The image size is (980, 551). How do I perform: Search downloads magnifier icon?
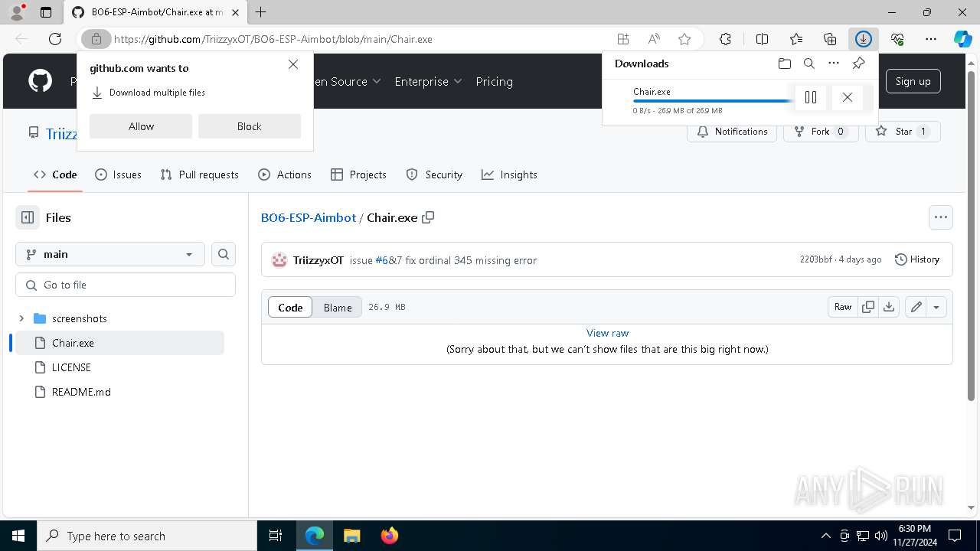click(x=809, y=64)
